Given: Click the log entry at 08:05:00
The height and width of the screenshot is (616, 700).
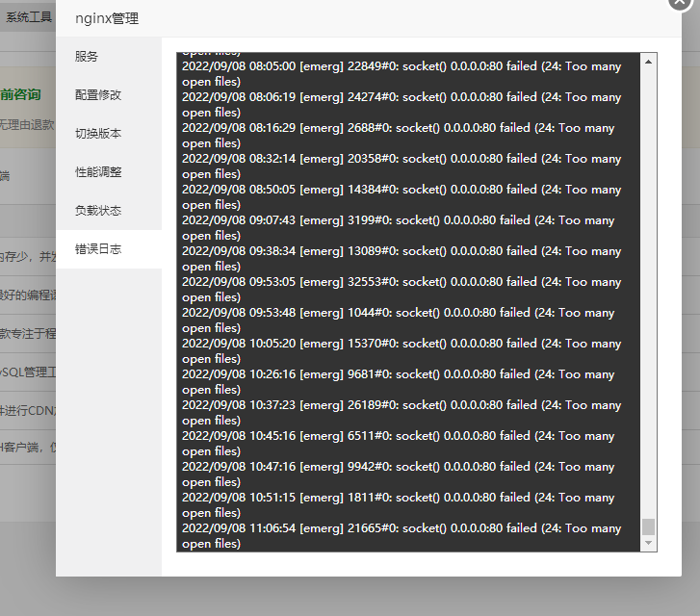Looking at the screenshot, I should point(402,74).
